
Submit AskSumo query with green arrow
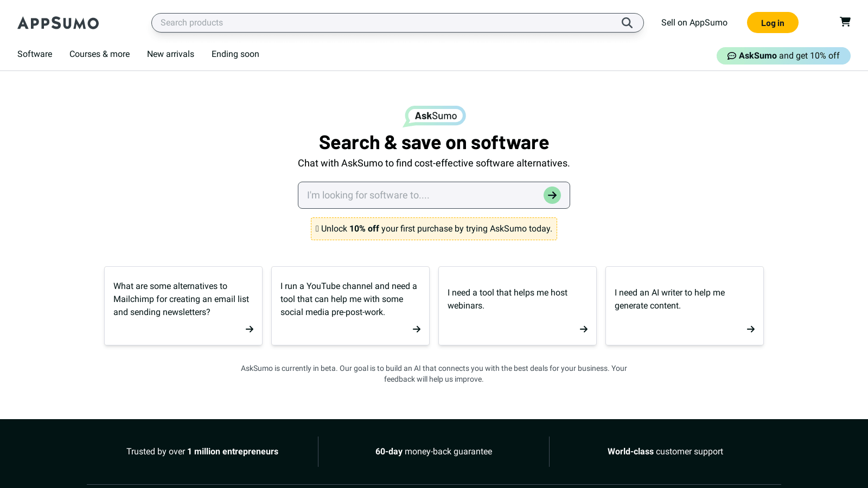tap(552, 195)
